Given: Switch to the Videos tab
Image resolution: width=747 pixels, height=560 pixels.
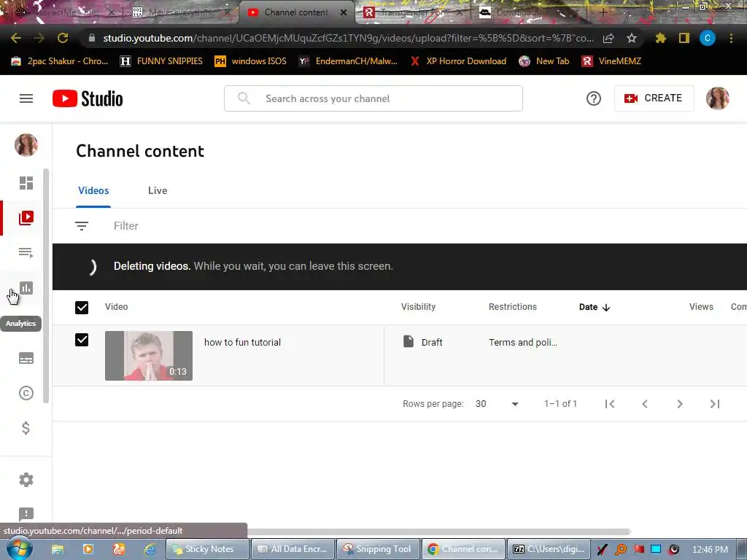Looking at the screenshot, I should 93,190.
